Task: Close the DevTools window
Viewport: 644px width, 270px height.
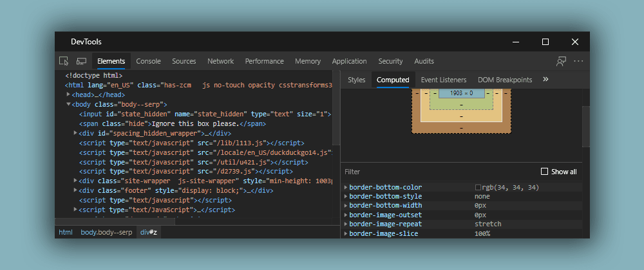Action: point(575,42)
